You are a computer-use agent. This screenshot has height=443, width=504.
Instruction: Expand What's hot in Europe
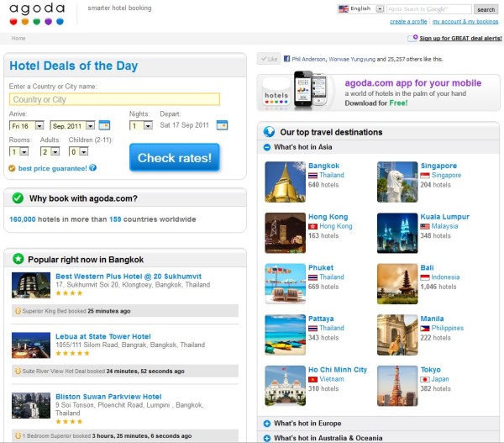(267, 424)
